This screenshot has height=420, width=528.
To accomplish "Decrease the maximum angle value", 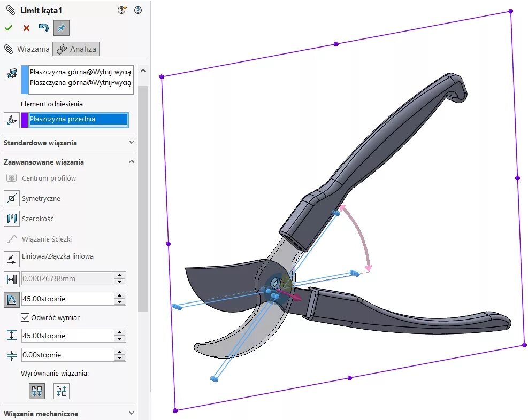I will click(x=119, y=339).
